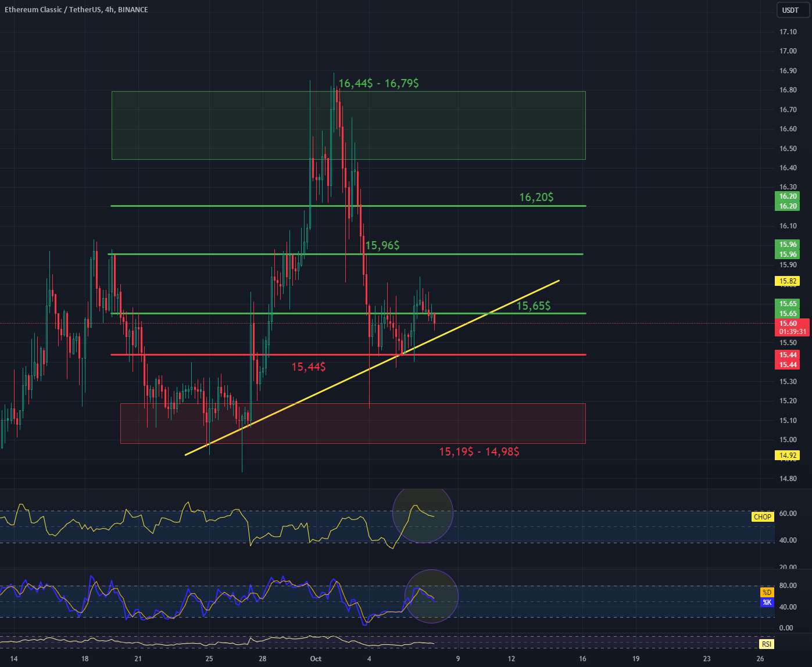812x667 pixels.
Task: Select the circle drawn on the stochastic pane
Action: [431, 596]
